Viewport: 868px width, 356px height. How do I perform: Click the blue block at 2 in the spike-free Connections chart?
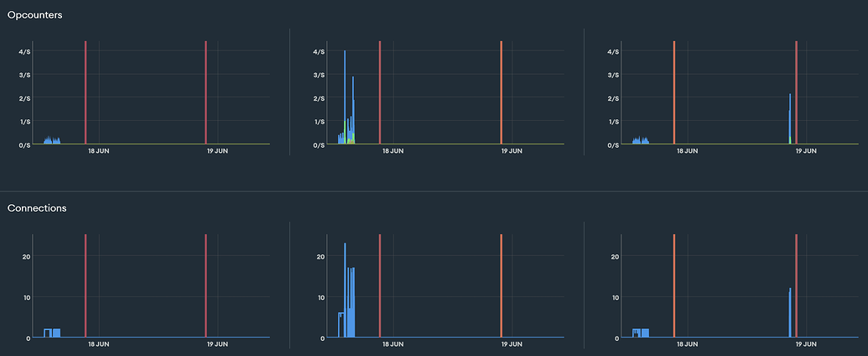coord(52,332)
